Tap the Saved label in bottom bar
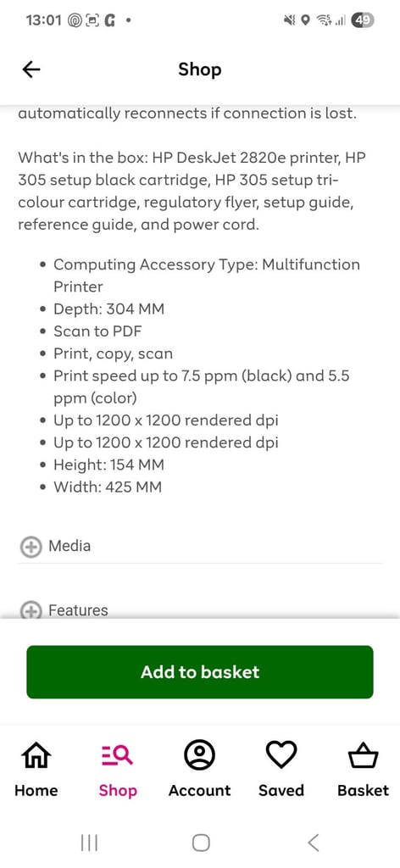This screenshot has width=400, height=868. tap(281, 791)
